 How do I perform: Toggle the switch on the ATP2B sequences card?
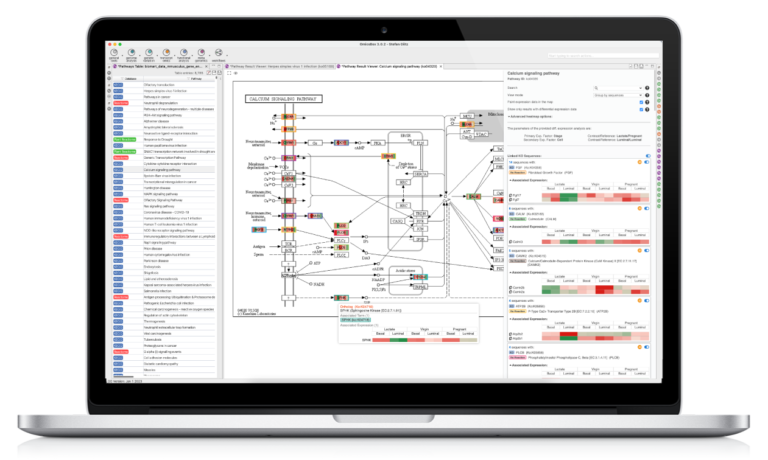pyautogui.click(x=647, y=301)
